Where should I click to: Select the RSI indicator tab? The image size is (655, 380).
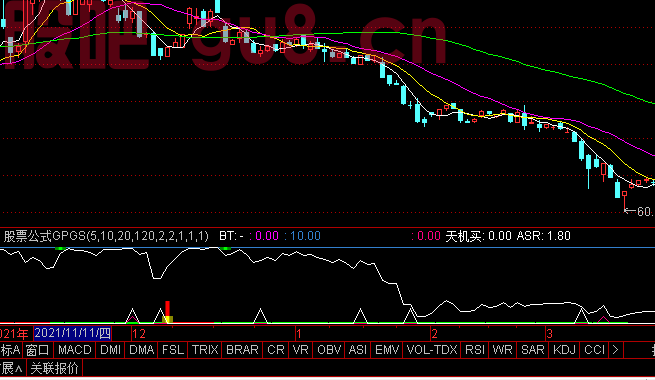475,350
